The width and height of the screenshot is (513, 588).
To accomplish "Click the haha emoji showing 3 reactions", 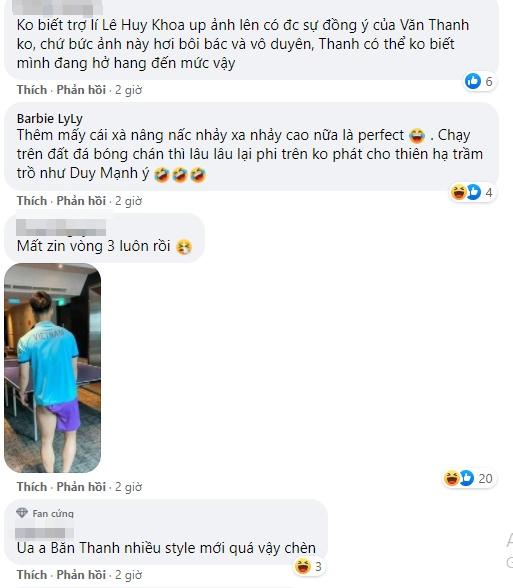I will (303, 566).
